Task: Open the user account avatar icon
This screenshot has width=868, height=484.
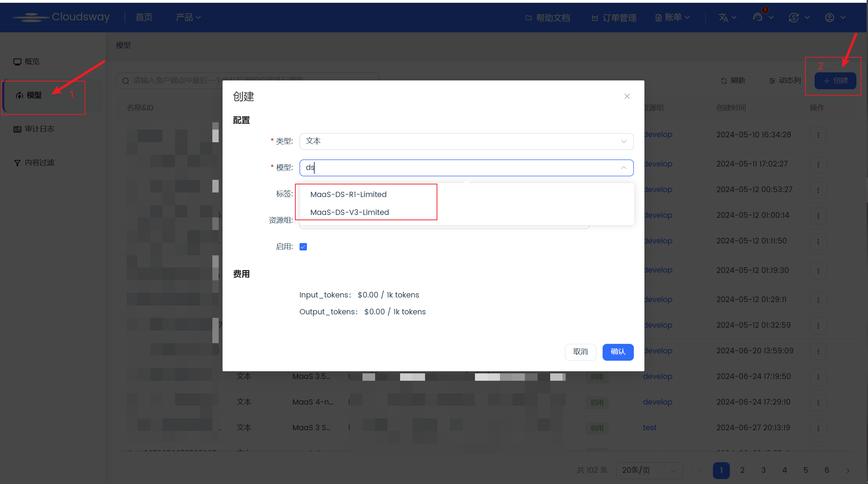Action: coord(830,18)
